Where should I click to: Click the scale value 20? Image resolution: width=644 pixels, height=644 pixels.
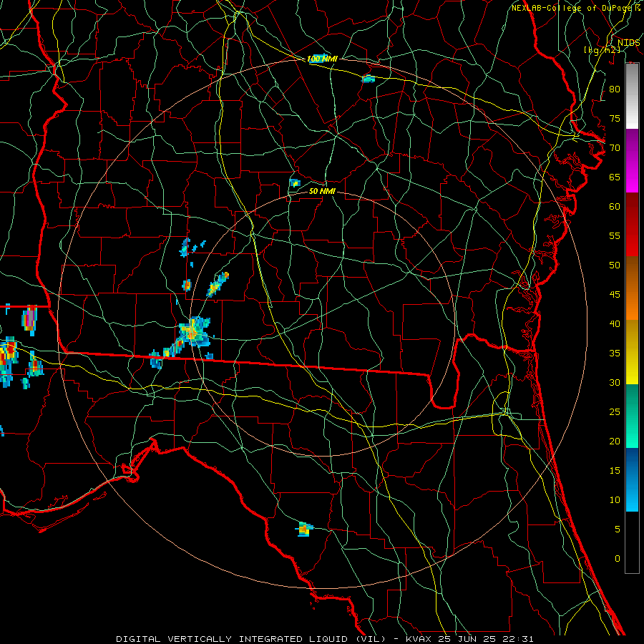[615, 441]
